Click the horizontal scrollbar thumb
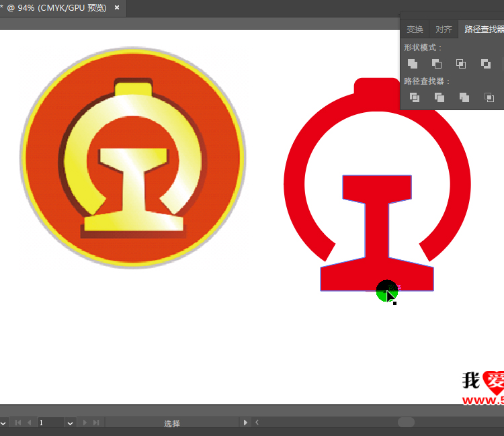Image resolution: width=504 pixels, height=436 pixels. (x=406, y=422)
